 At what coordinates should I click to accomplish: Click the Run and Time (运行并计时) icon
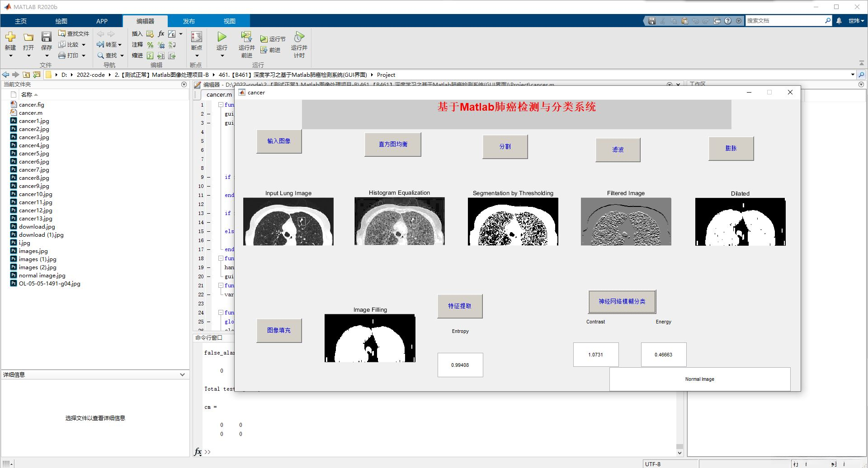coord(299,37)
